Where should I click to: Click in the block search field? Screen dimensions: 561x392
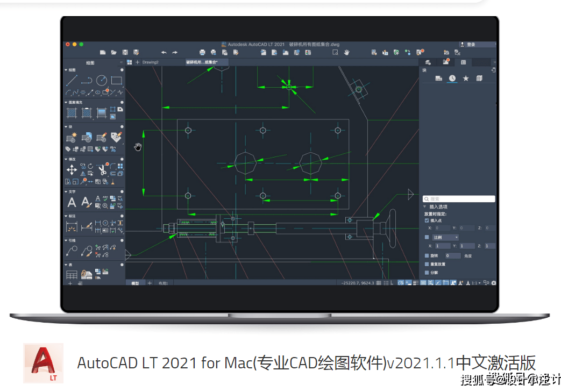(459, 199)
